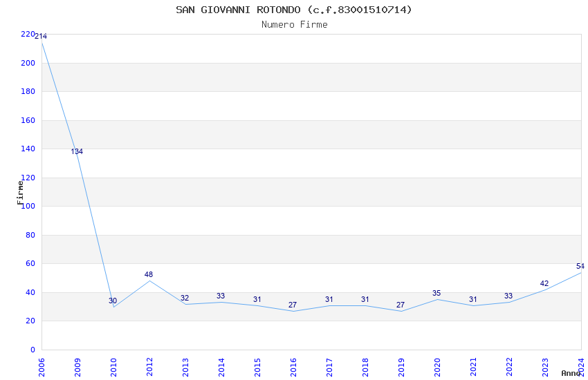Click the Firme y-axis title
The image size is (588, 380).
point(20,193)
